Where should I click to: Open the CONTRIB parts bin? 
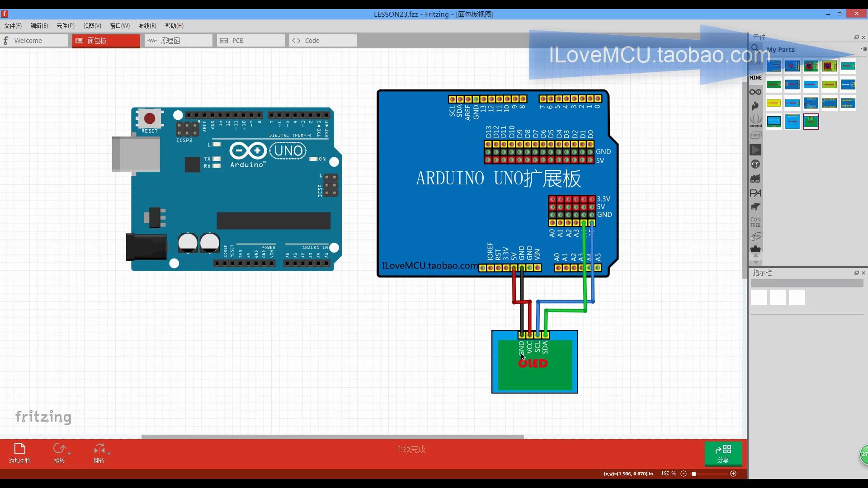(755, 221)
